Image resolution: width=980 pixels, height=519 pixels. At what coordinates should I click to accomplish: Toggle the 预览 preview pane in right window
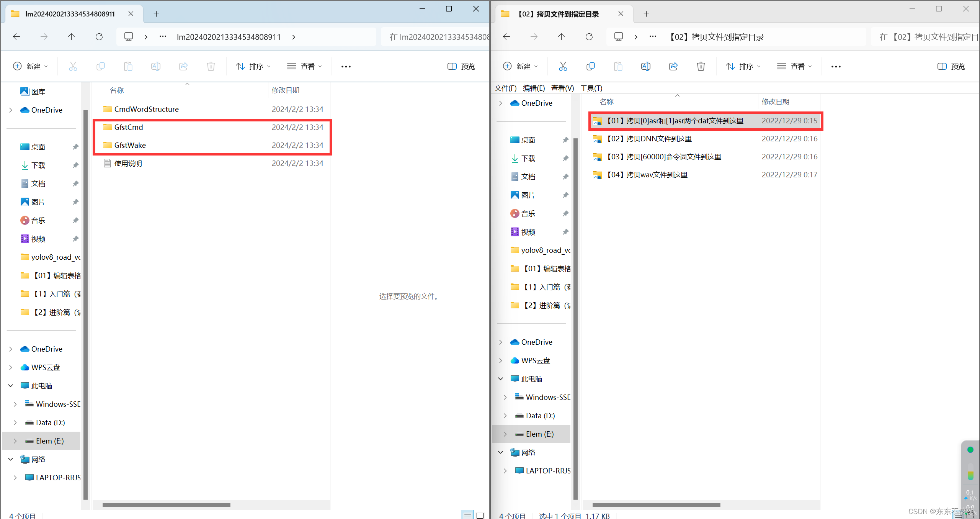pyautogui.click(x=951, y=66)
